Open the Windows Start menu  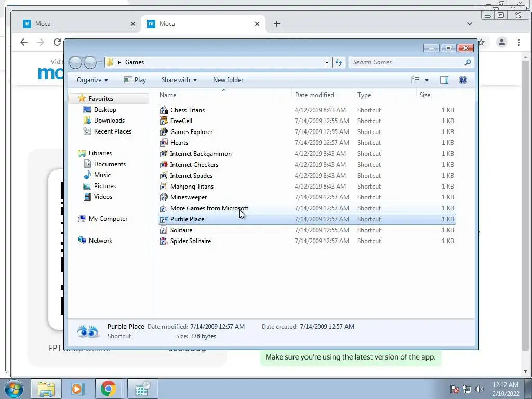14,389
